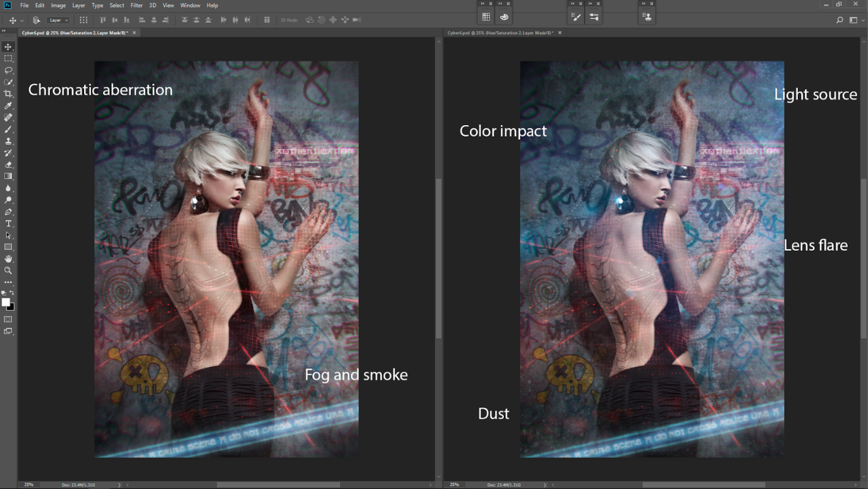The image size is (868, 489).
Task: Open the Brush Settings panel icon
Action: [576, 17]
